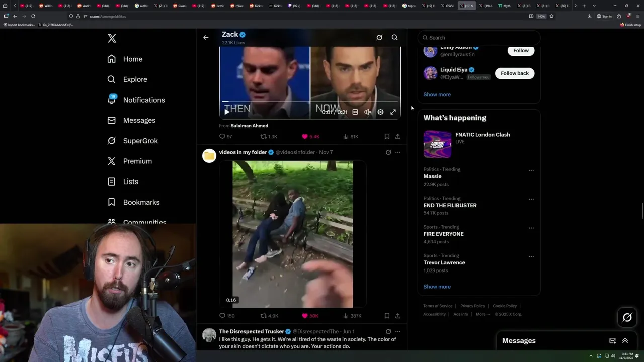Share the Sulaiman Ahmed video post
The height and width of the screenshot is (362, 644).
coord(398,137)
